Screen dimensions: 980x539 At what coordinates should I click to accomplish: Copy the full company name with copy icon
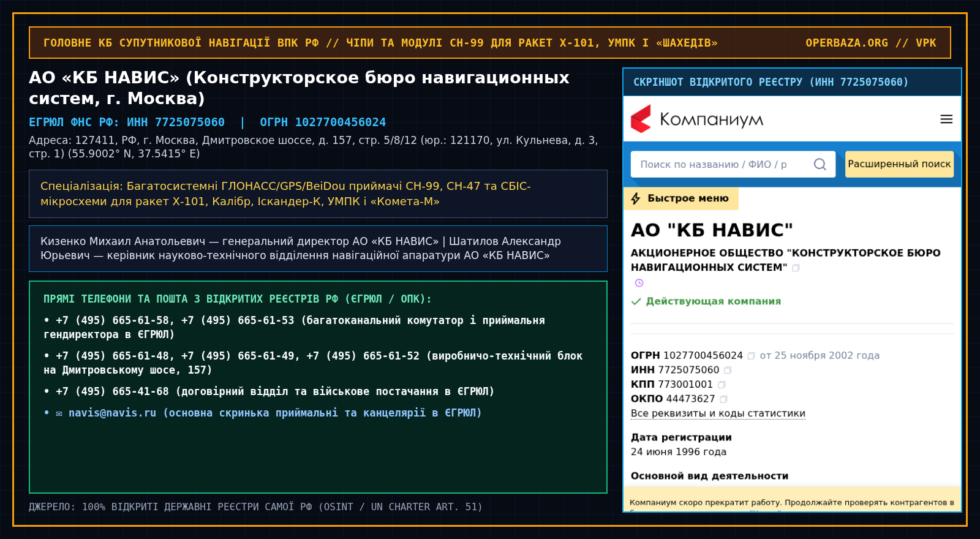coord(796,268)
